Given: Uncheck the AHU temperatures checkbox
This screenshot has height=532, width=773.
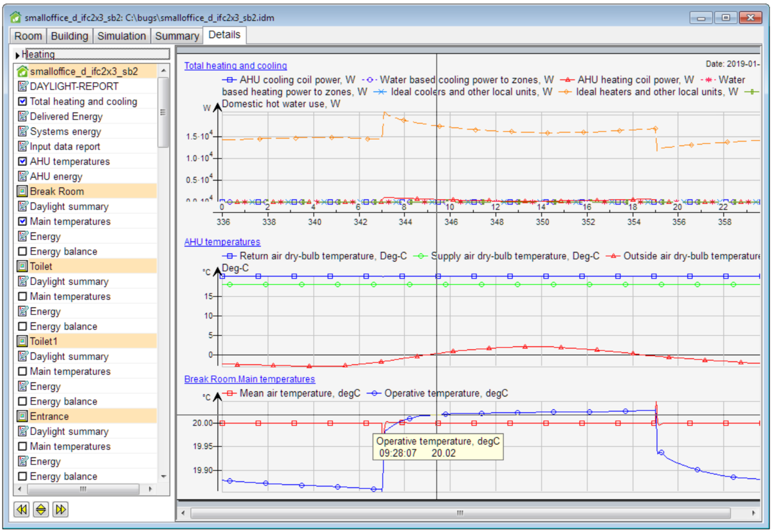Looking at the screenshot, I should 23,161.
